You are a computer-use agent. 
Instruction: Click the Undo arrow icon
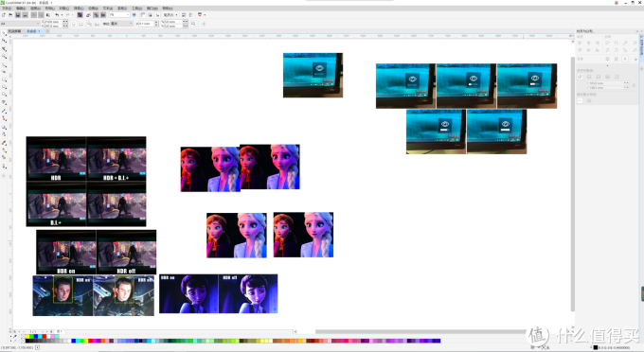57,15
